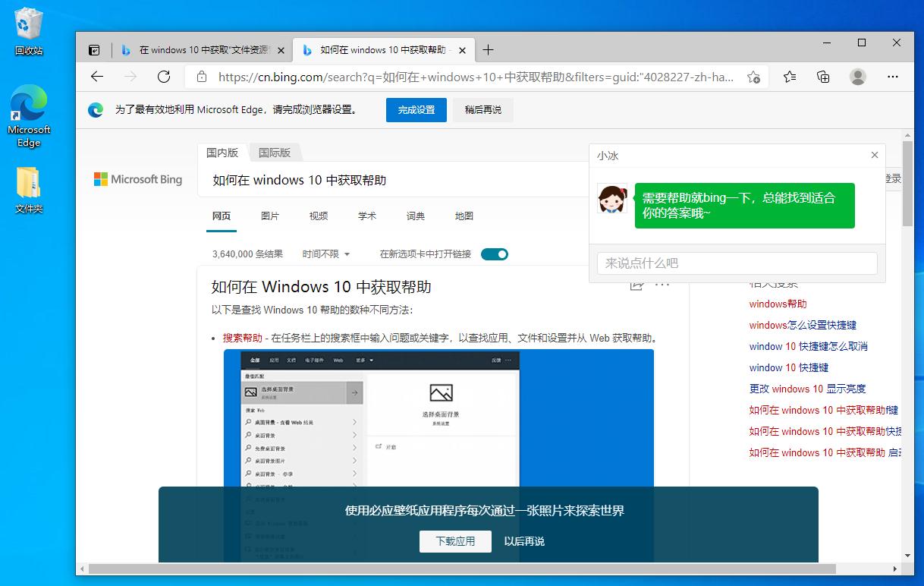Open a new browser tab with plus button

[x=488, y=49]
